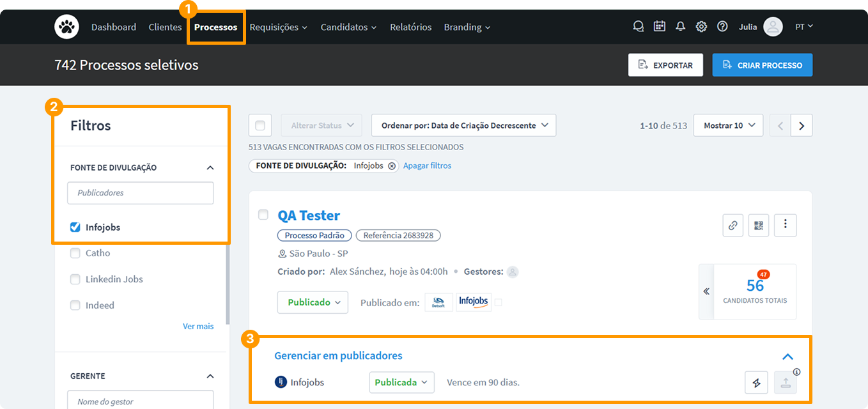
Task: Open three-dot menu for QA Tester
Action: pyautogui.click(x=785, y=225)
